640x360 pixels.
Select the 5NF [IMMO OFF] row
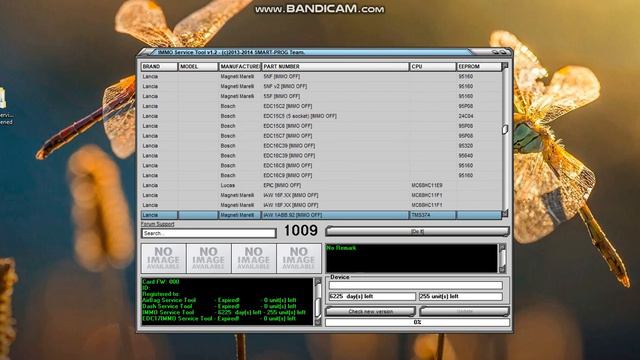[321, 76]
